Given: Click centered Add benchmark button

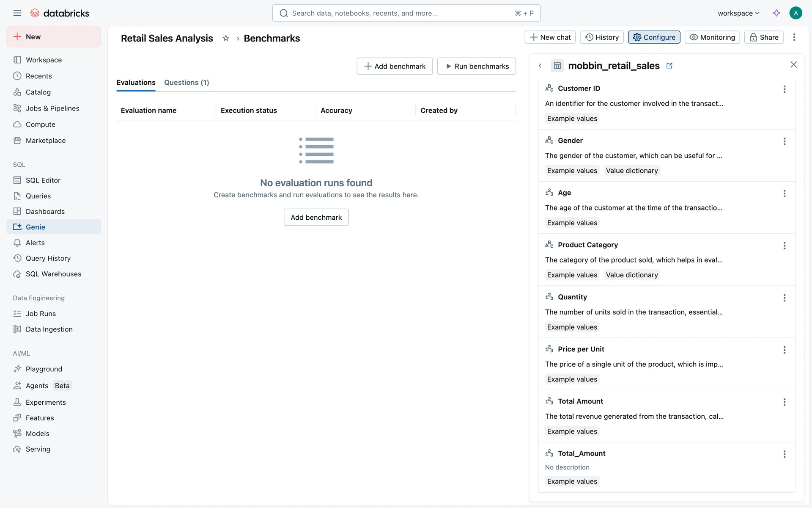Looking at the screenshot, I should point(316,217).
